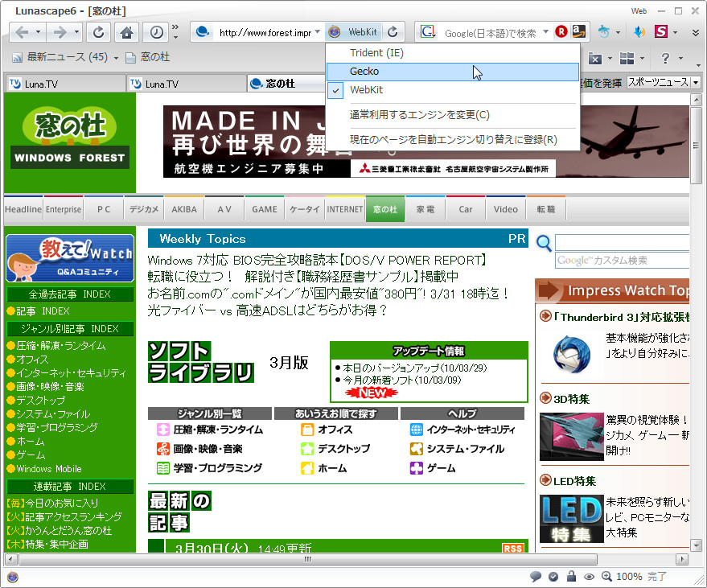This screenshot has height=588, width=707.
Task: Click the checkmark toggle in status bar
Action: pyautogui.click(x=553, y=577)
